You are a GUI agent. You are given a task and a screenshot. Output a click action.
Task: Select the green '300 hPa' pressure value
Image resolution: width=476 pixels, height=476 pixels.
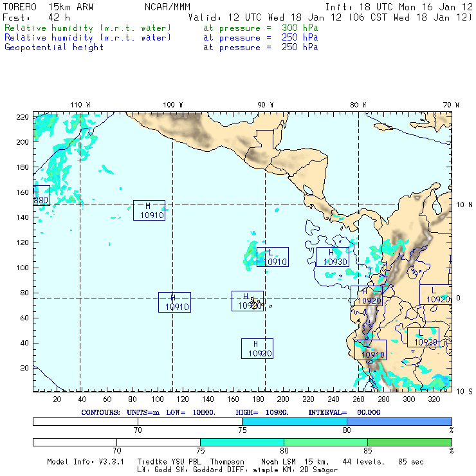(300, 28)
